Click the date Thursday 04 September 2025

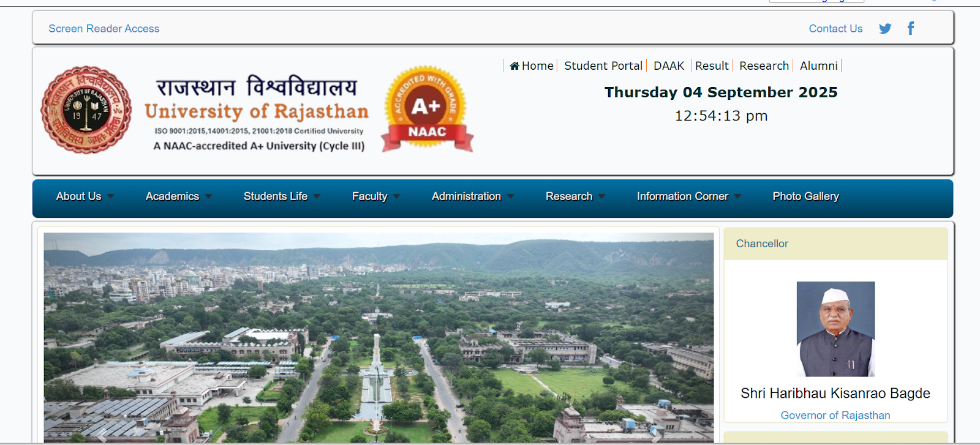coord(721,92)
